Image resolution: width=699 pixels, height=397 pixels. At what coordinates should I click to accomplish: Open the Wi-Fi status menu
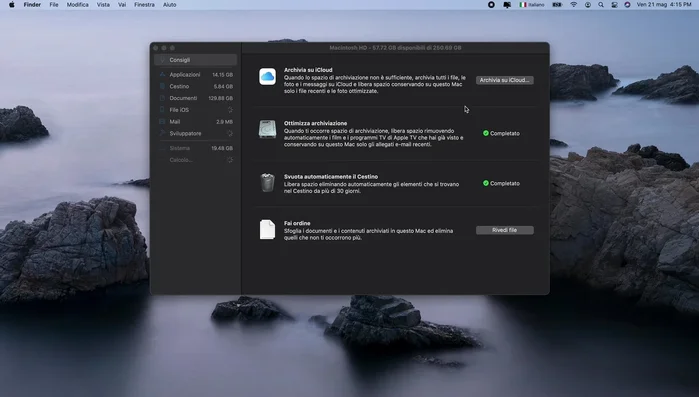pyautogui.click(x=574, y=4)
